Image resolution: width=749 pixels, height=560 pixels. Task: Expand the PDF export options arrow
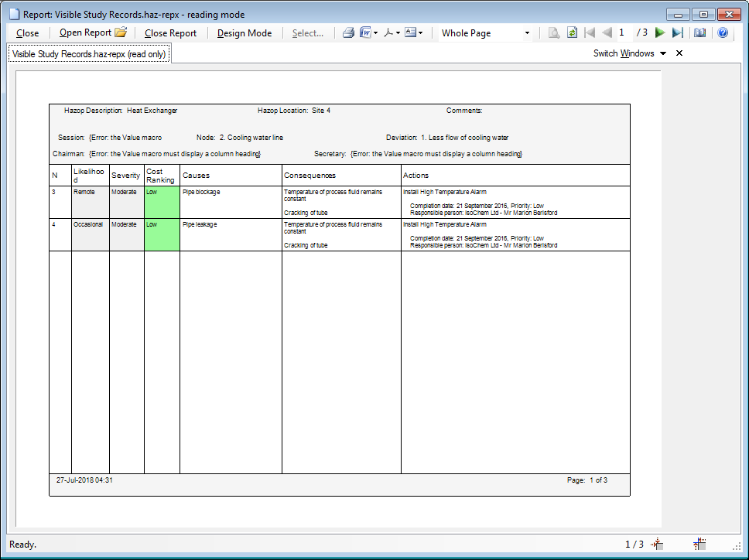point(398,33)
